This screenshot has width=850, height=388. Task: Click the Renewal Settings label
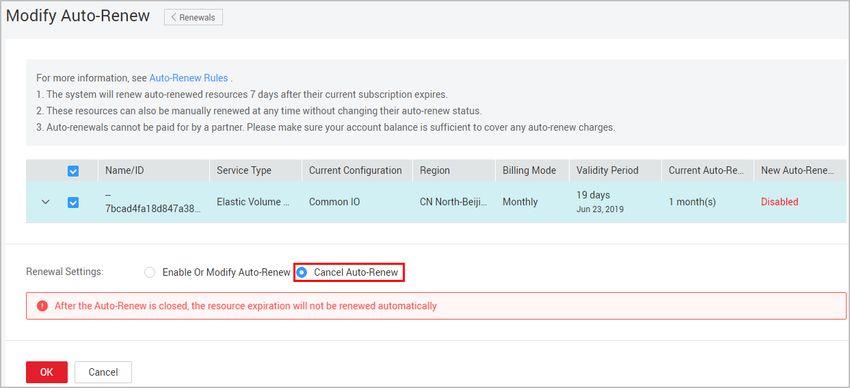65,272
